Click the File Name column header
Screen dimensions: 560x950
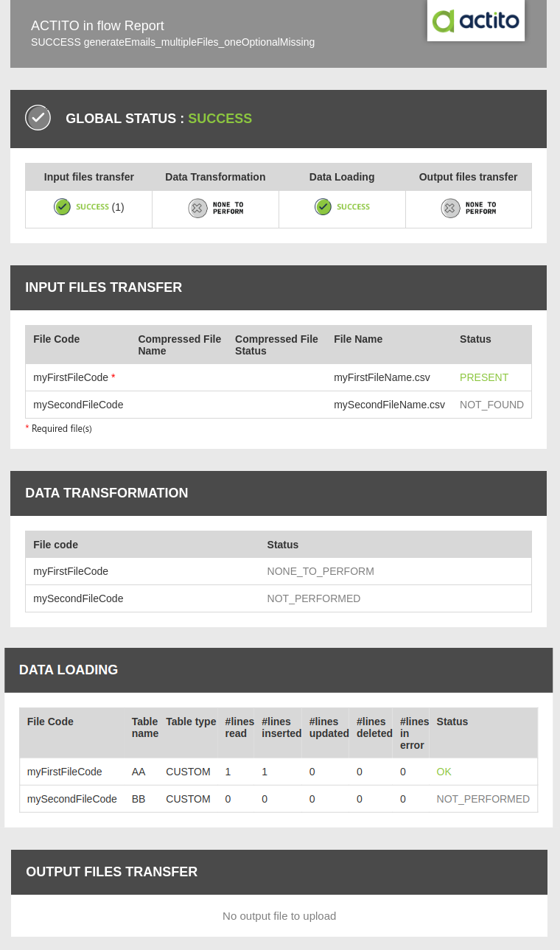click(x=358, y=339)
